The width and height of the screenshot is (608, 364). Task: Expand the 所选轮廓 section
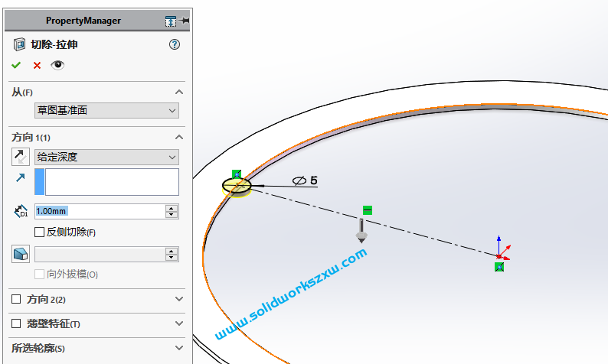click(179, 348)
